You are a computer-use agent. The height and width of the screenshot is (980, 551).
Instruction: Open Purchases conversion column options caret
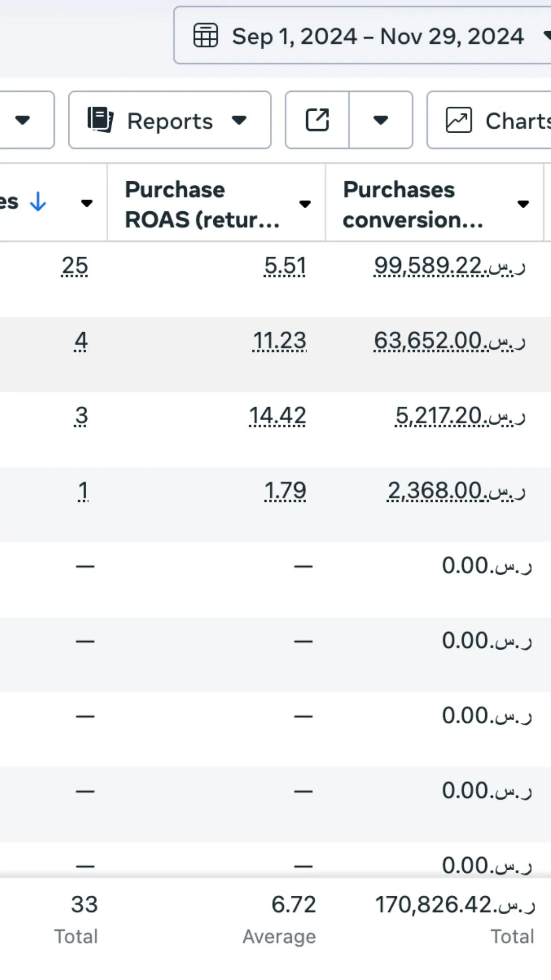[523, 204]
